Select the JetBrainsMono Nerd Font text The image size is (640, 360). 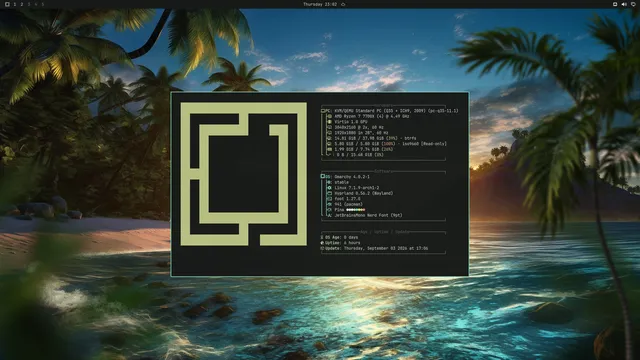(x=368, y=216)
